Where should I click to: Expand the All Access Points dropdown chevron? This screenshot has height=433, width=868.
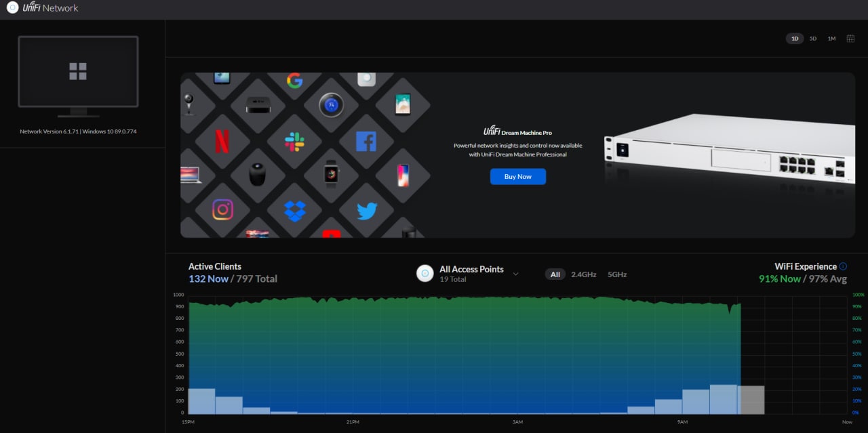point(515,274)
